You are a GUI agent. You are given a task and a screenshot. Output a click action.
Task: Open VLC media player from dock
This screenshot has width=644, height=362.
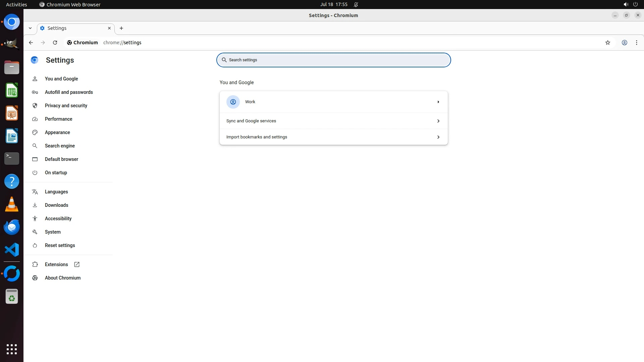click(12, 204)
